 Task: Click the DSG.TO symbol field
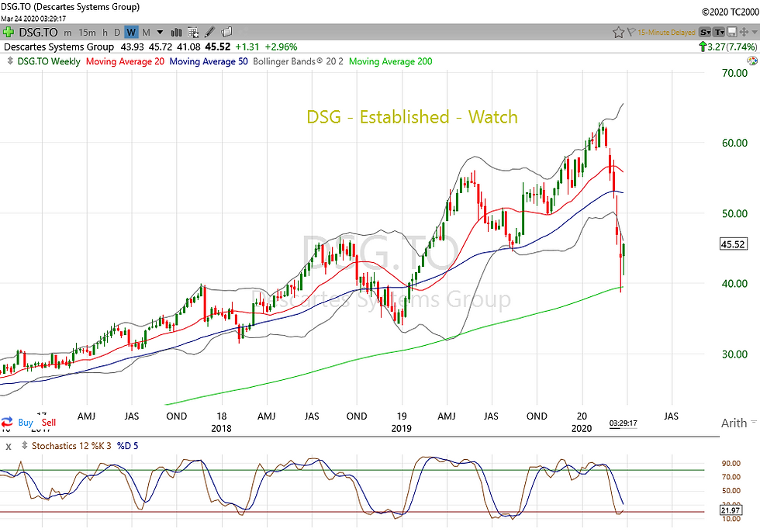click(x=38, y=33)
